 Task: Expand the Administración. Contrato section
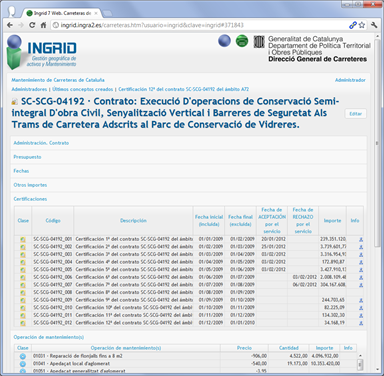tap(41, 143)
